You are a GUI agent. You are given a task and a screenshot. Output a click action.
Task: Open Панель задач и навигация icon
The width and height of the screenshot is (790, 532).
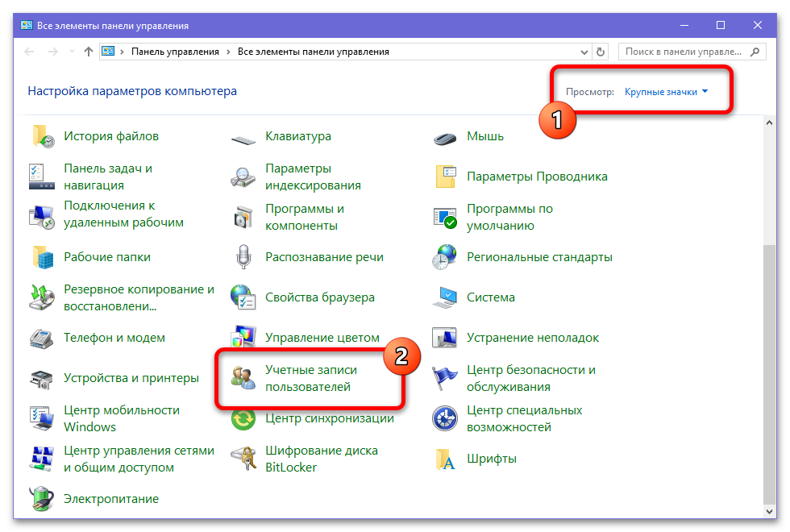(x=42, y=177)
